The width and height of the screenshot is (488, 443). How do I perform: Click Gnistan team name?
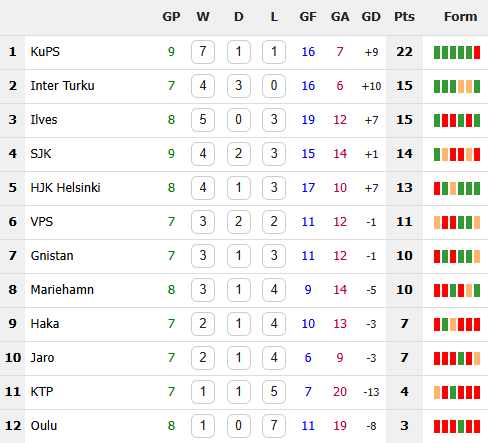(52, 256)
